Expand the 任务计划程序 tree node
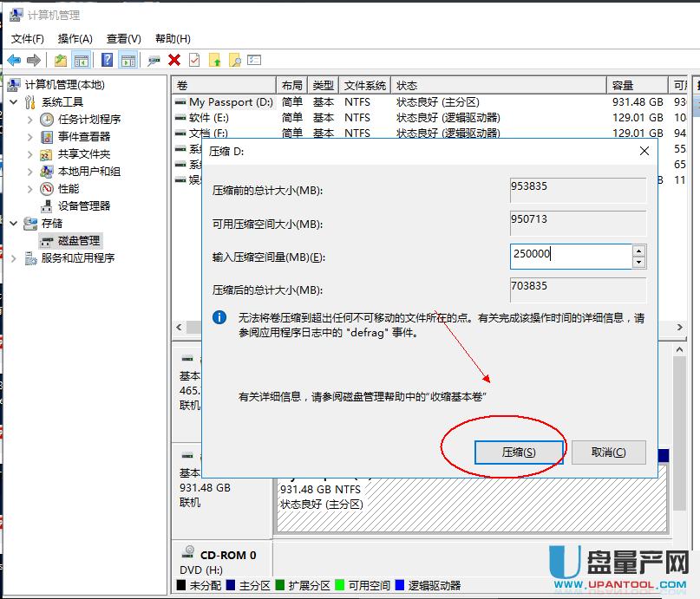 click(x=30, y=120)
